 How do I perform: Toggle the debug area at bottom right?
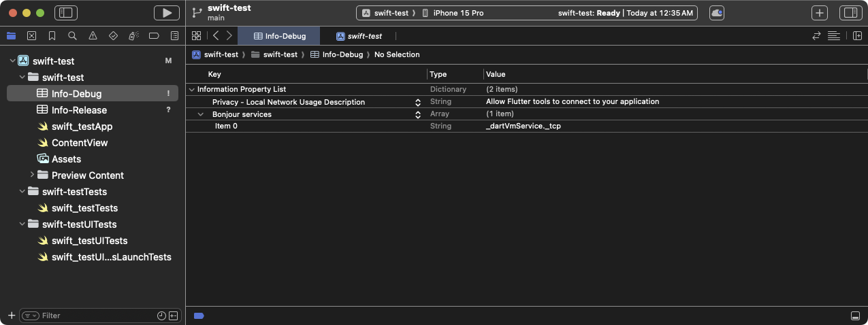point(855,316)
